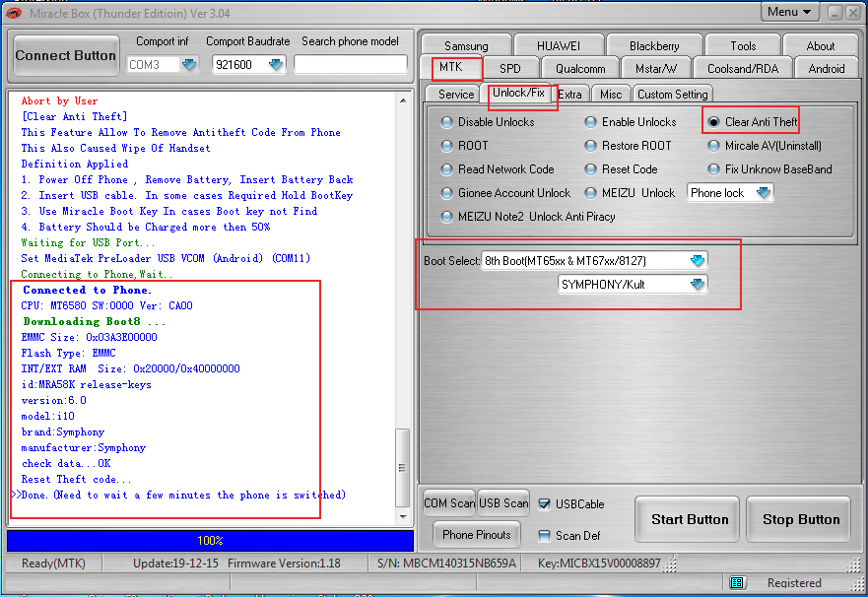The height and width of the screenshot is (597, 868).
Task: Open the Custom Setting sub-tab
Action: click(x=673, y=95)
